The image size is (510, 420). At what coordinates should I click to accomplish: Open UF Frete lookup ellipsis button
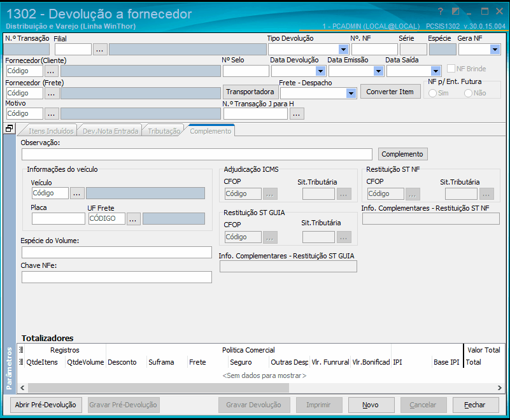pyautogui.click(x=133, y=219)
